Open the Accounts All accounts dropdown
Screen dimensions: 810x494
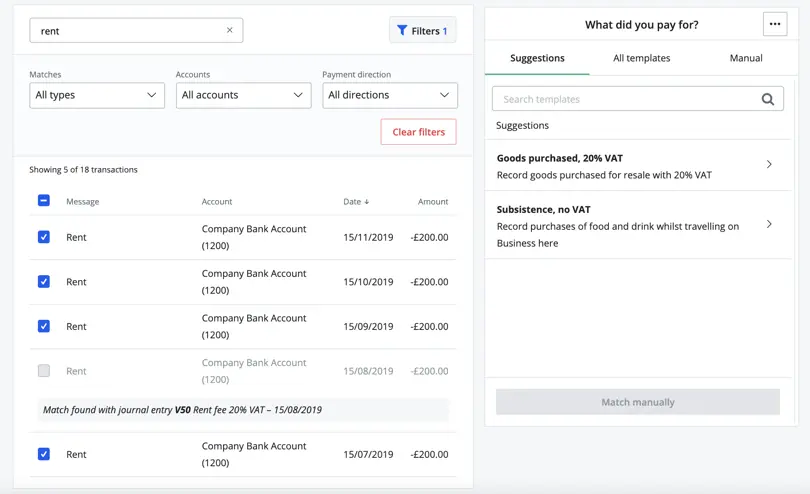click(x=243, y=95)
